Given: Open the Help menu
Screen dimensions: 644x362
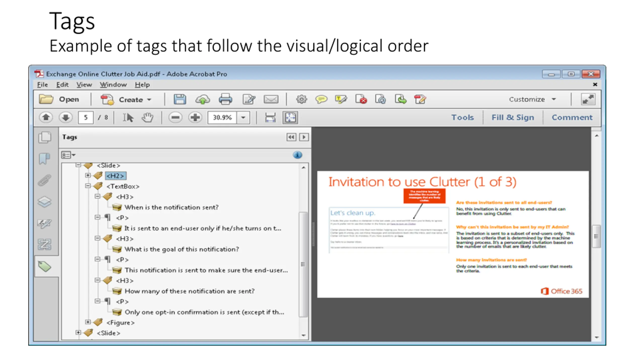Looking at the screenshot, I should tap(142, 85).
